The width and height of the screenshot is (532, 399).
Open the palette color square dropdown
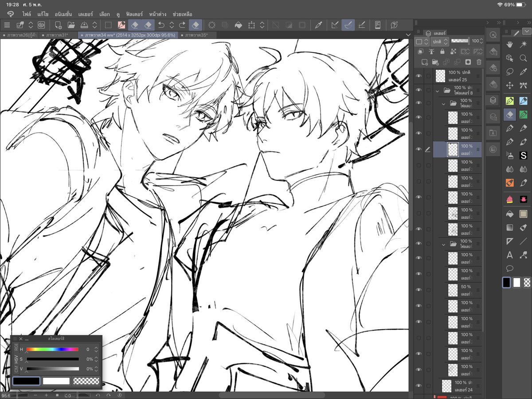coord(422,41)
